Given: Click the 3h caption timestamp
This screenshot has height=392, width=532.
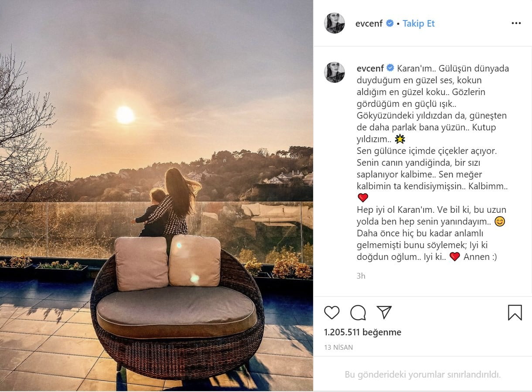Looking at the screenshot, I should pos(361,276).
